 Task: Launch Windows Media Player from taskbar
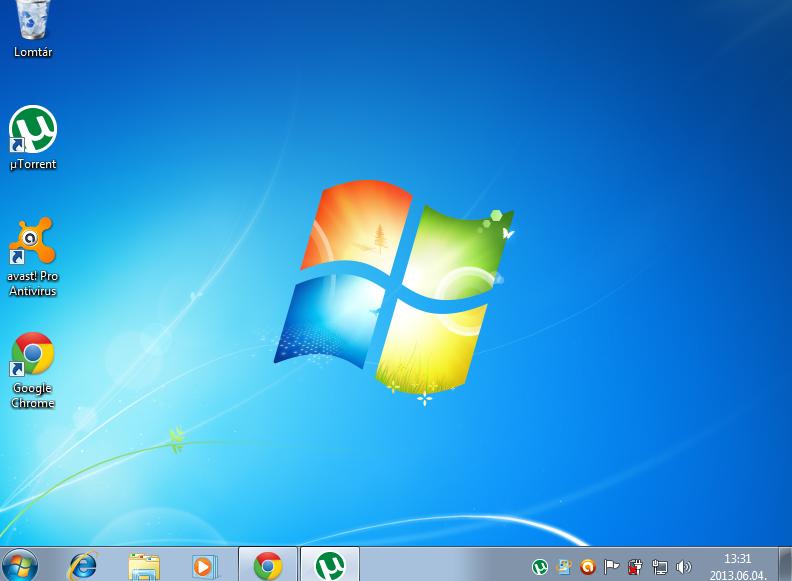[205, 566]
